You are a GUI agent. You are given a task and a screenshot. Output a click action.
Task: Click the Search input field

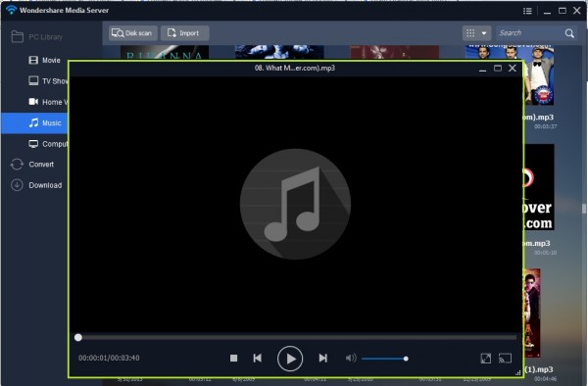(x=530, y=33)
